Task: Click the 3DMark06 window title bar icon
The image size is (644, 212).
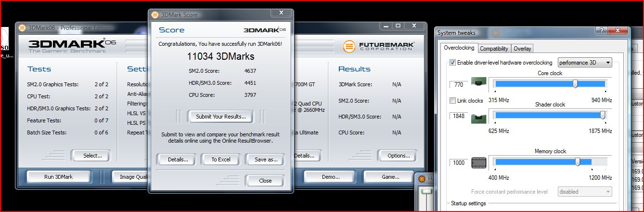Action: coord(22,27)
